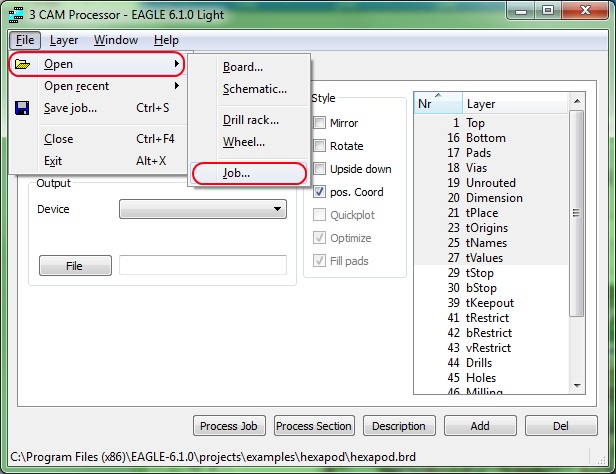
Task: Tick the Upside down checkbox
Action: 319,169
